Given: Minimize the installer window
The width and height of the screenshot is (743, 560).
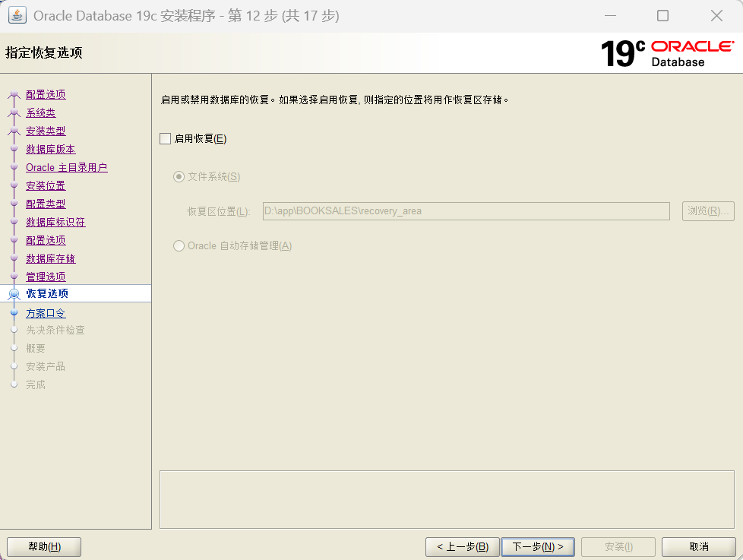Looking at the screenshot, I should coord(610,16).
